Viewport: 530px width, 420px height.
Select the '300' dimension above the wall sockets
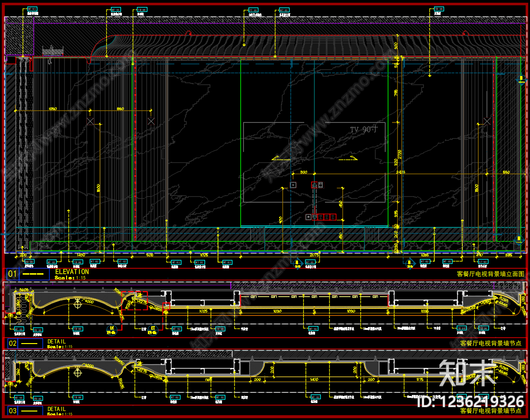pos(304,172)
